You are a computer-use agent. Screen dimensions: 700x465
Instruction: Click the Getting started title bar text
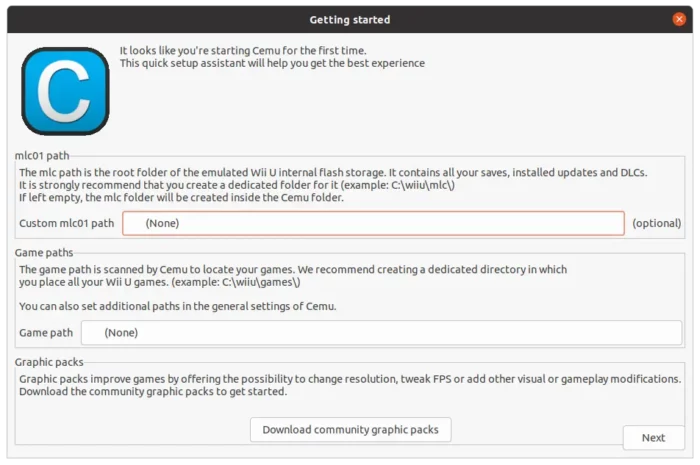tap(350, 20)
